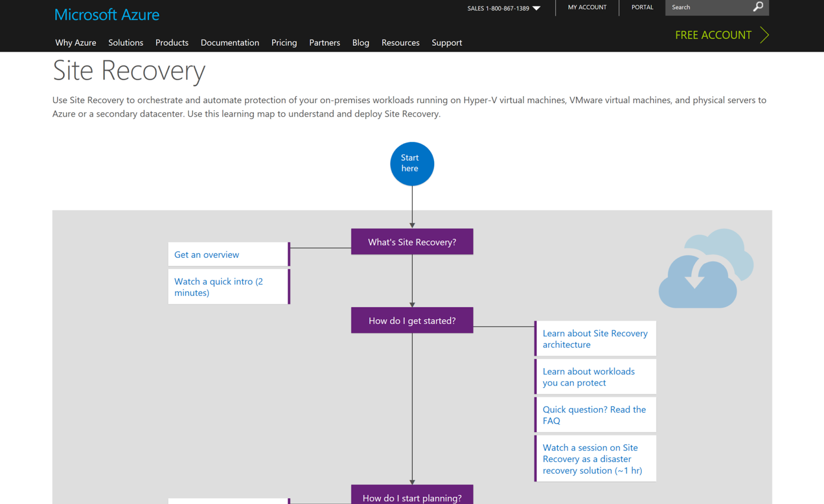Click the search magnifier icon
This screenshot has width=824, height=504.
758,7
